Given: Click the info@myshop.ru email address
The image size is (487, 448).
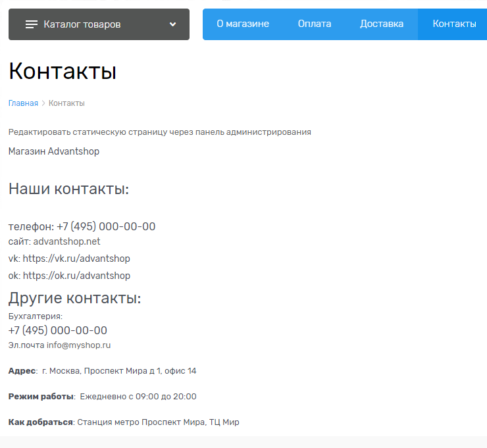Looking at the screenshot, I should pos(78,345).
